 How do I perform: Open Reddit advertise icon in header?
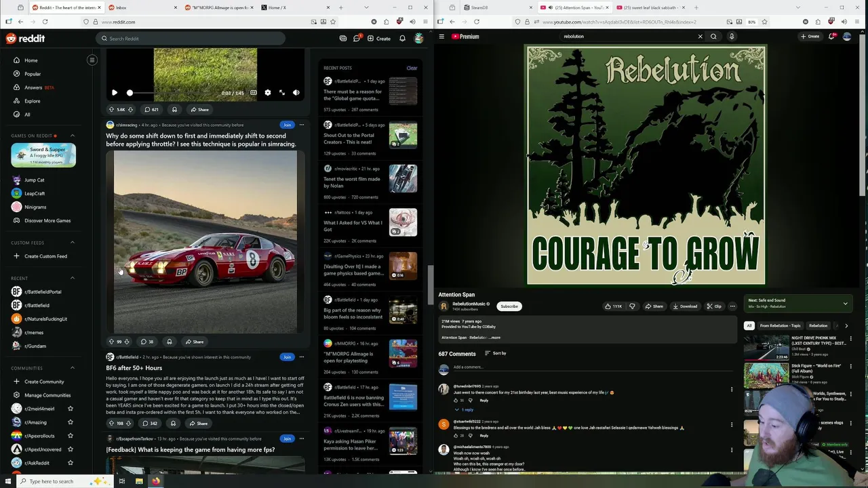tap(343, 39)
